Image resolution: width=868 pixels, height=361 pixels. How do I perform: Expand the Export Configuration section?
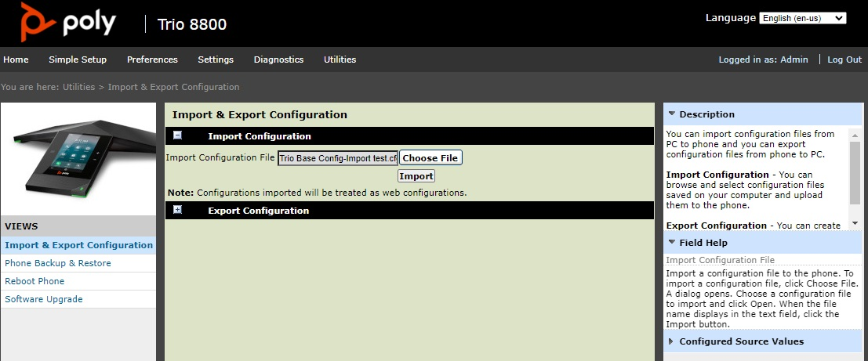177,210
